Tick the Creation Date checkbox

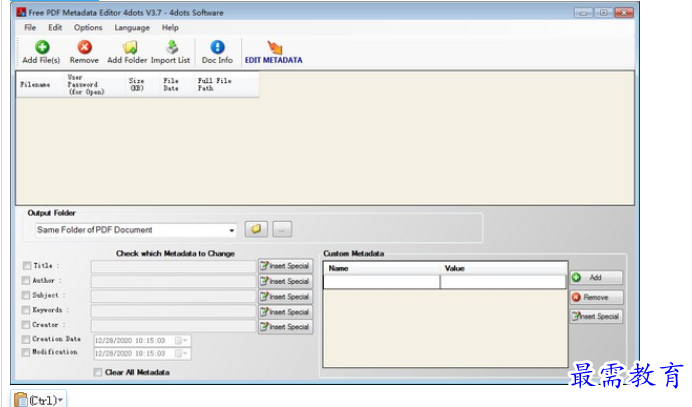26,339
